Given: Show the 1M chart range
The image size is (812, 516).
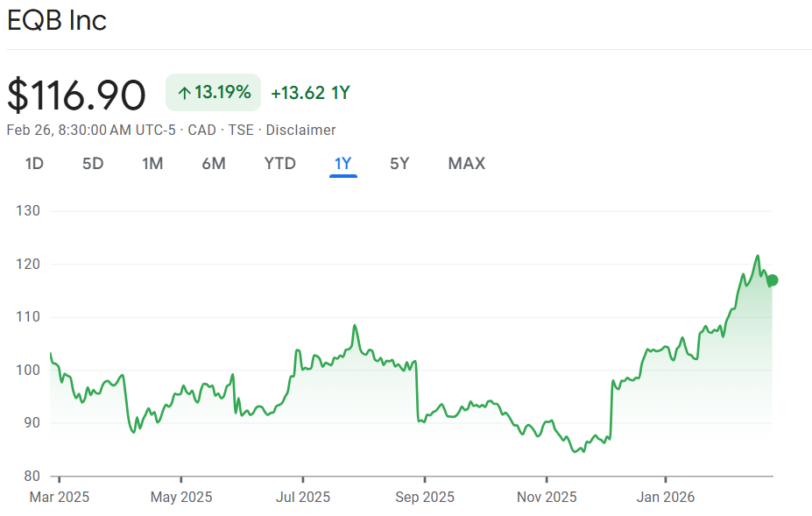Looking at the screenshot, I should coord(152,164).
